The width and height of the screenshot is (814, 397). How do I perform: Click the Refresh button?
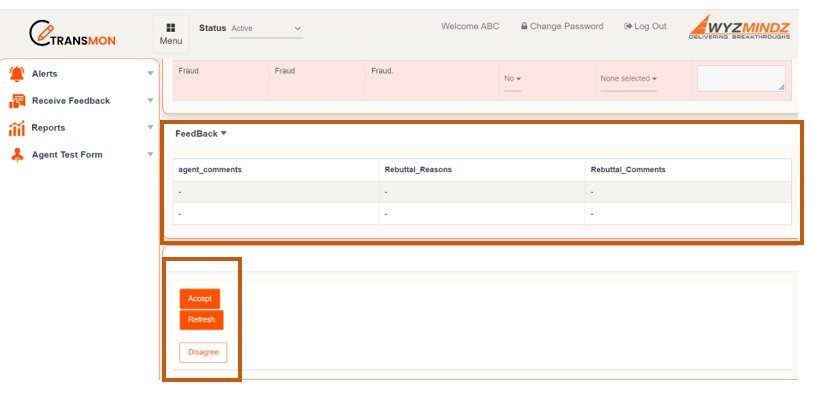click(201, 320)
